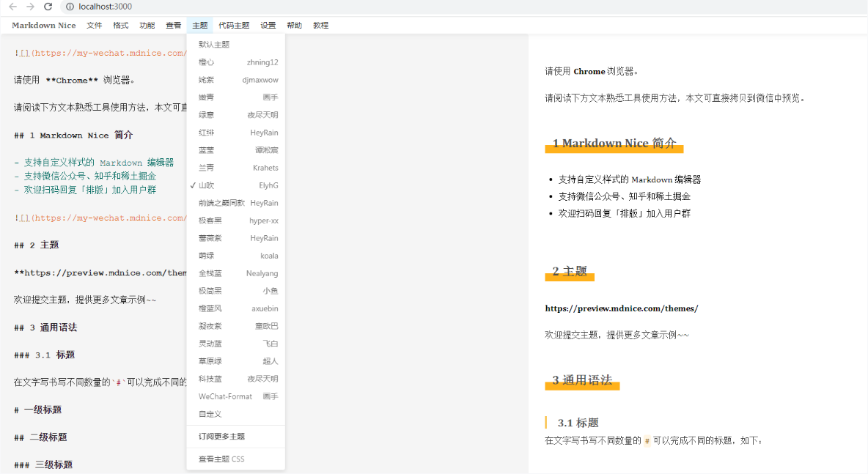Screen dimensions: 868x474
Task: Select the 绿意 theme
Action: point(236,115)
